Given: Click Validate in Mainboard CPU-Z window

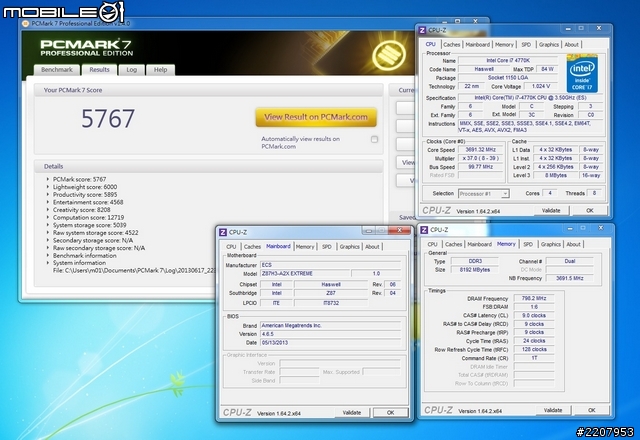Looking at the screenshot, I should click(351, 413).
